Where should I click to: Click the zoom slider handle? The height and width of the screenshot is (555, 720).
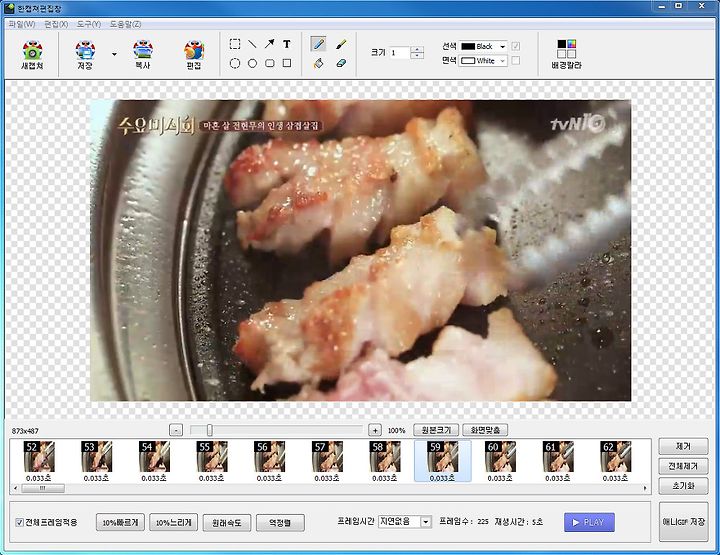point(209,430)
